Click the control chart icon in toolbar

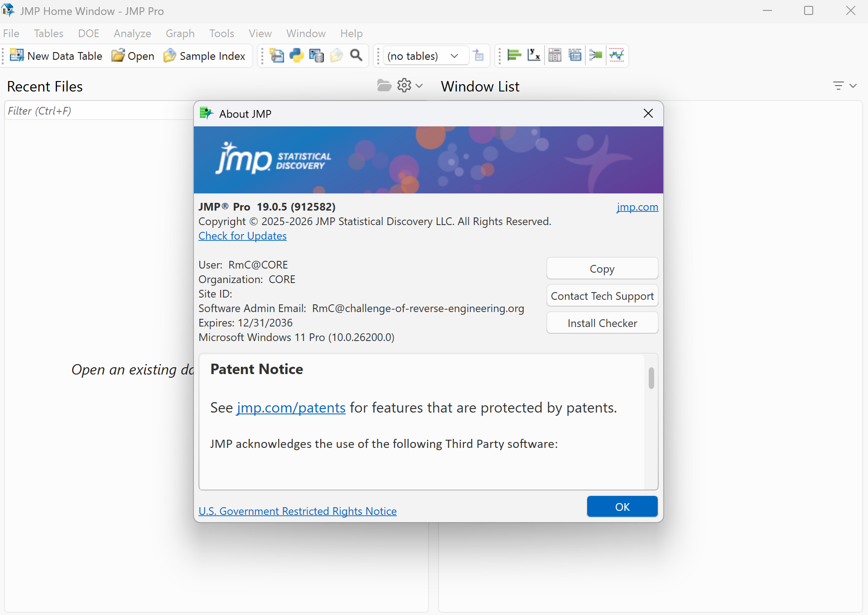point(617,55)
